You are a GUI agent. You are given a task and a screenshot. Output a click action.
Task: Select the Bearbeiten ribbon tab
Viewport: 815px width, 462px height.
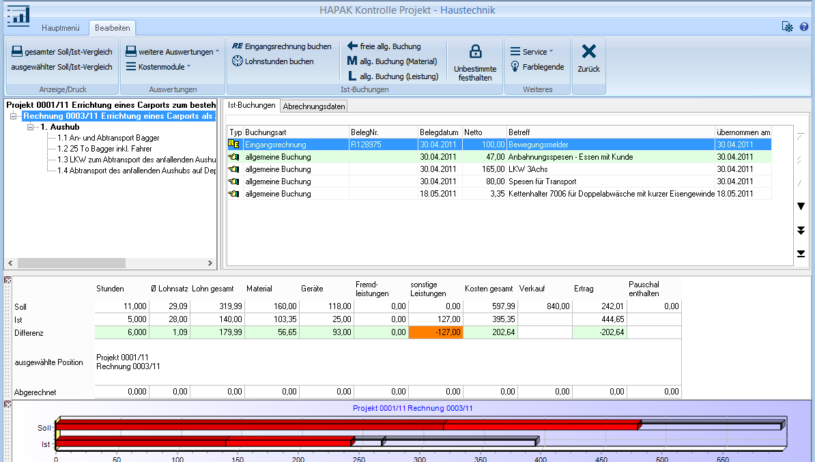click(112, 28)
